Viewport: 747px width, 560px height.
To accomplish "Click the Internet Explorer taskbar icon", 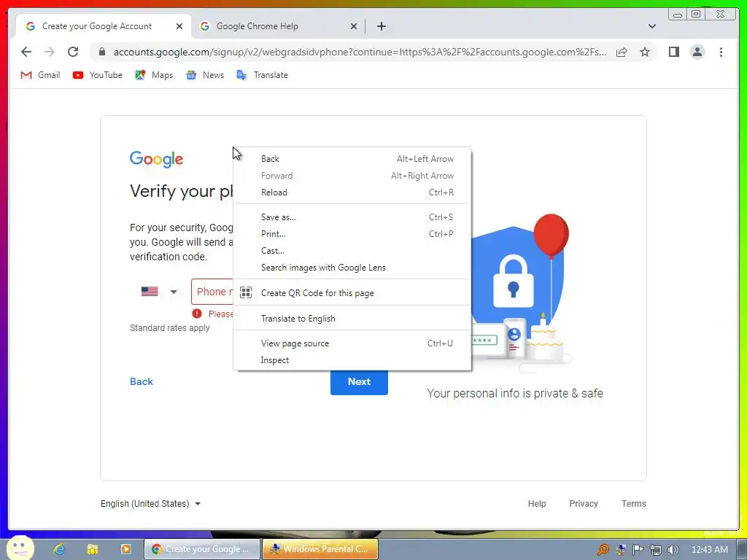I will (59, 549).
